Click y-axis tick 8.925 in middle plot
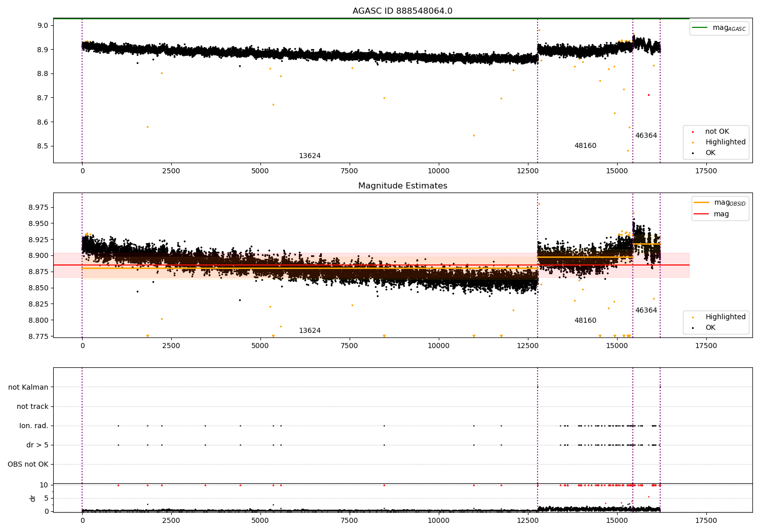Screen dimensions: 760x532 (40, 240)
